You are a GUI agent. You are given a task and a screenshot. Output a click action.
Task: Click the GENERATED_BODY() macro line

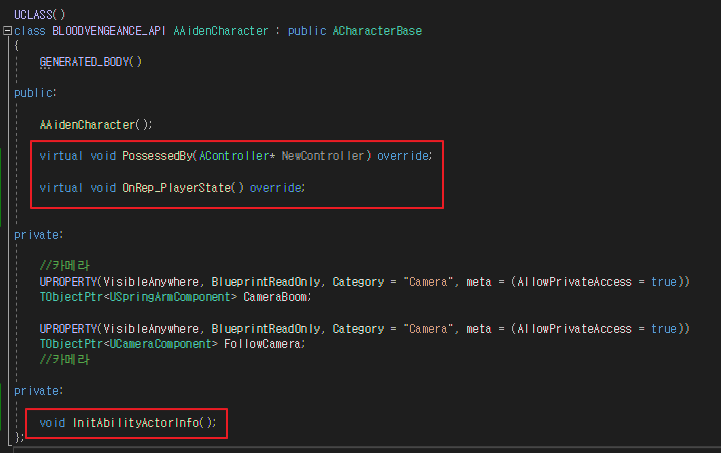tap(91, 62)
